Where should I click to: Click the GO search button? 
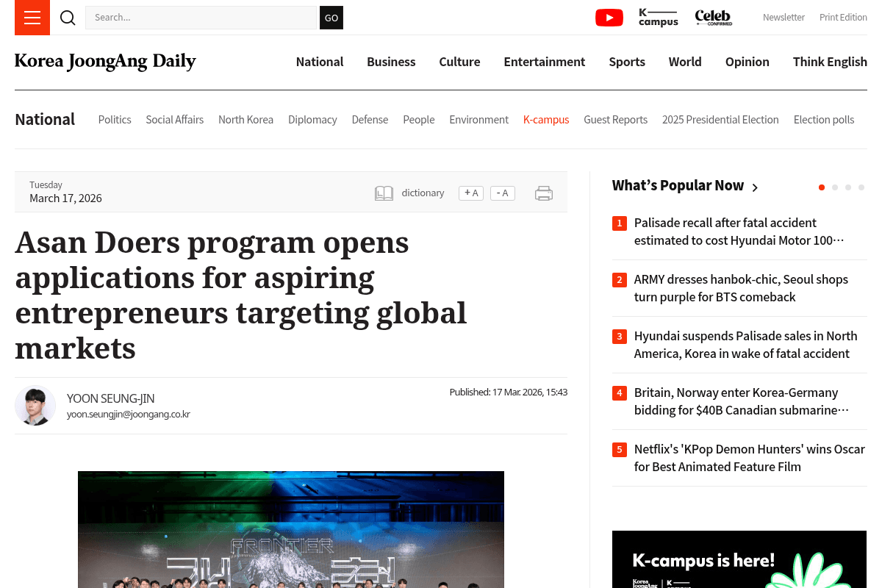point(331,18)
